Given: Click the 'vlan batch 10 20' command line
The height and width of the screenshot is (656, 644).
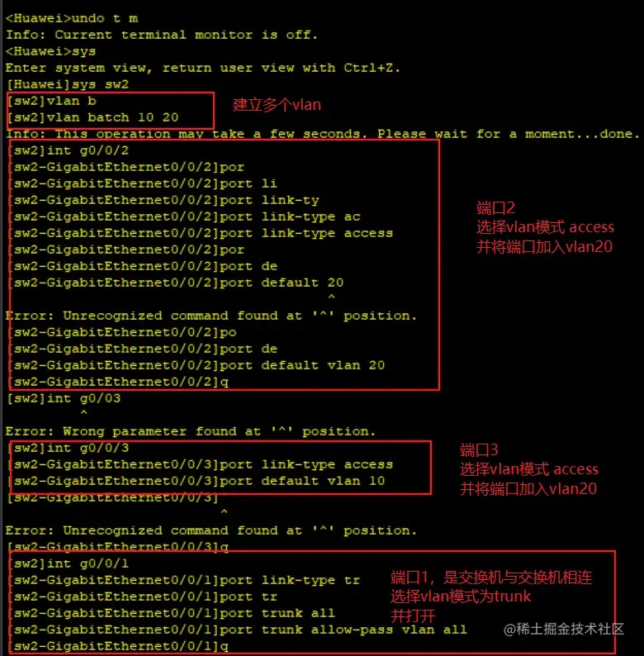Looking at the screenshot, I should pos(92,117).
